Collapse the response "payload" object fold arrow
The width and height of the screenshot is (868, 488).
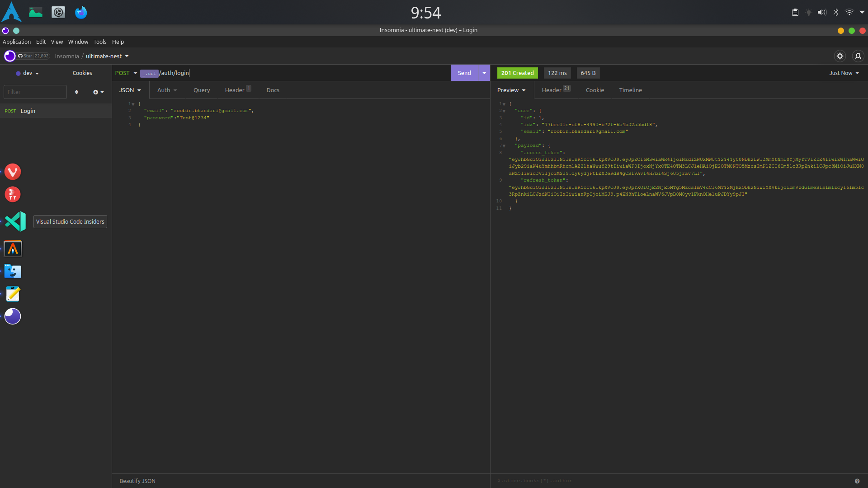(x=504, y=146)
